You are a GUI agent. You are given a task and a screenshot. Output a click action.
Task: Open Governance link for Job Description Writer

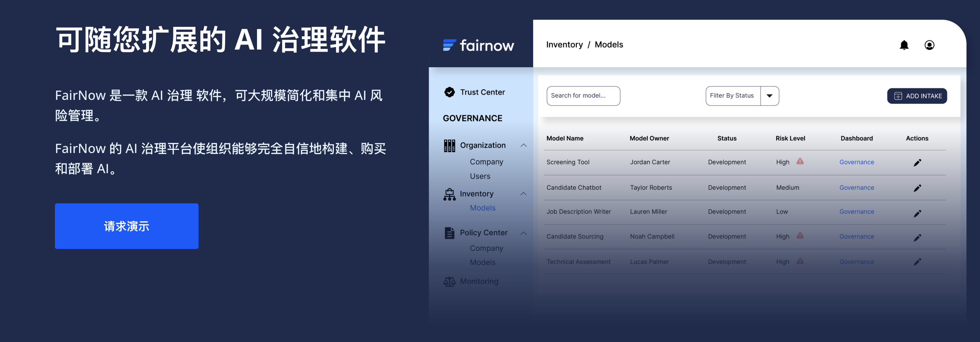pyautogui.click(x=857, y=212)
